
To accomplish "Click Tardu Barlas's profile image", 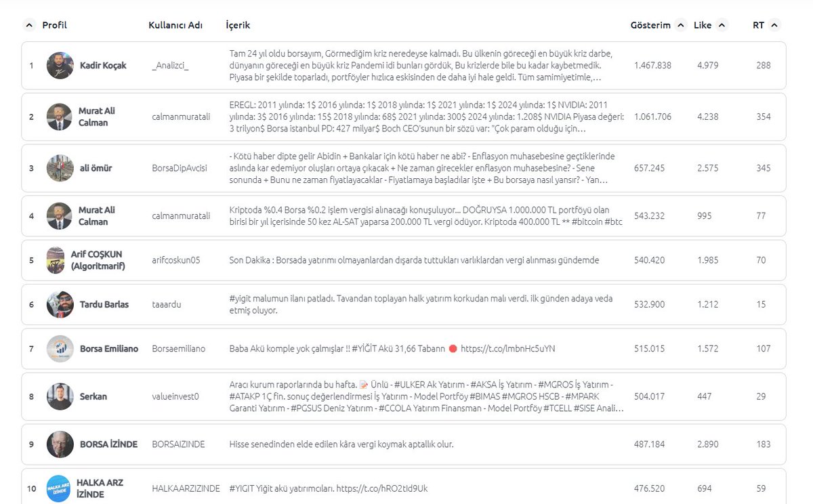I will pyautogui.click(x=60, y=304).
